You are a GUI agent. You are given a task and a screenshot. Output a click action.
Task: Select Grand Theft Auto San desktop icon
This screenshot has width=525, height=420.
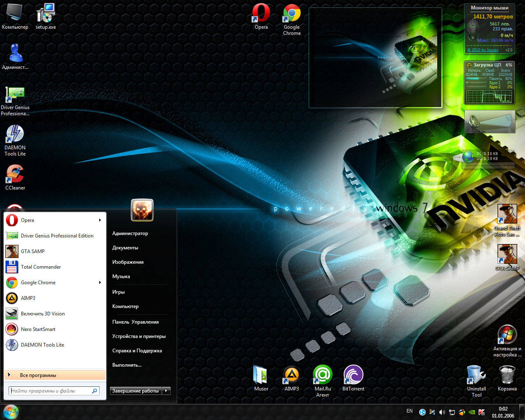[x=507, y=220]
